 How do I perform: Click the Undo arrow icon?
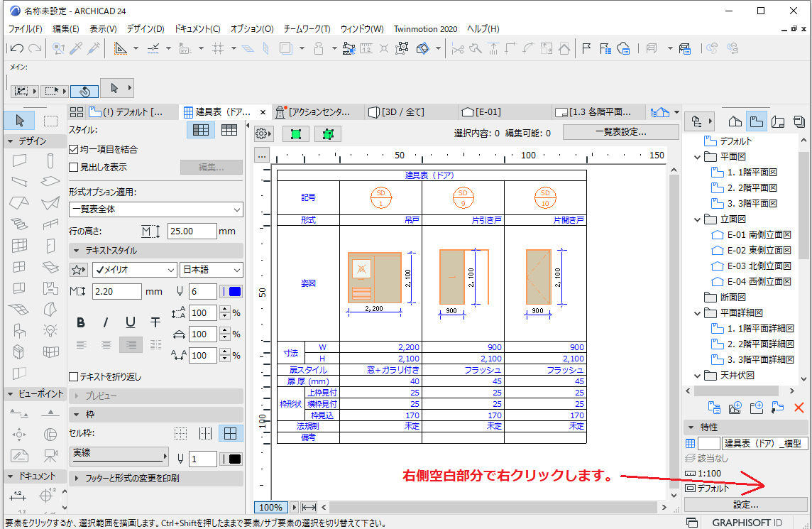[16, 48]
